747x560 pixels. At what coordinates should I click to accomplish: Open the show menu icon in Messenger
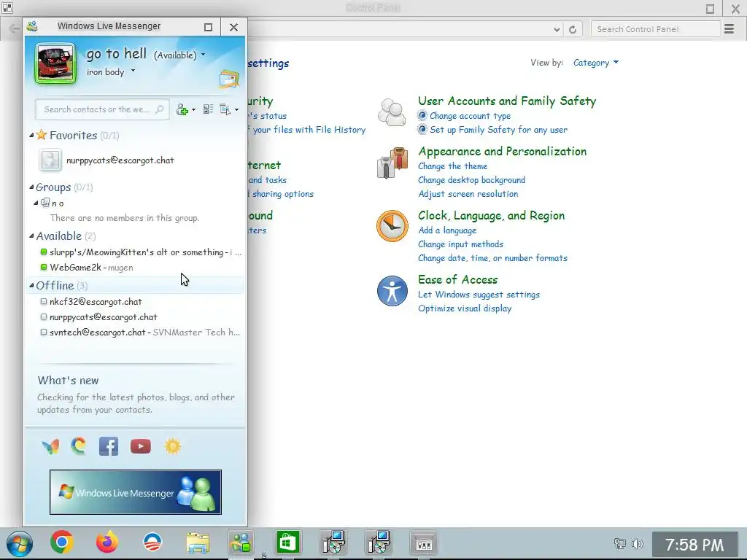(x=225, y=109)
